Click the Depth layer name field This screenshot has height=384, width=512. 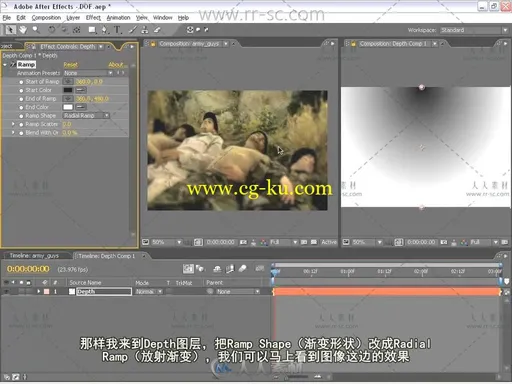coord(104,291)
